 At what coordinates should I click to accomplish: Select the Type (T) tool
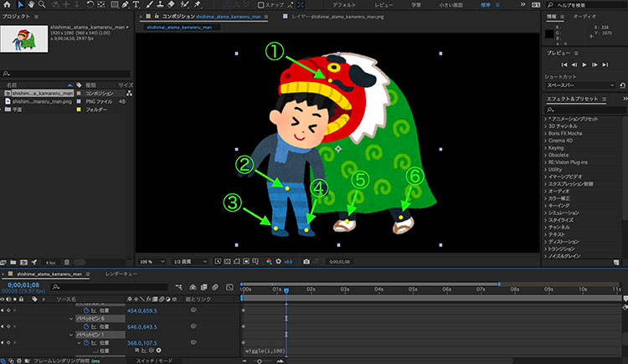pos(136,5)
